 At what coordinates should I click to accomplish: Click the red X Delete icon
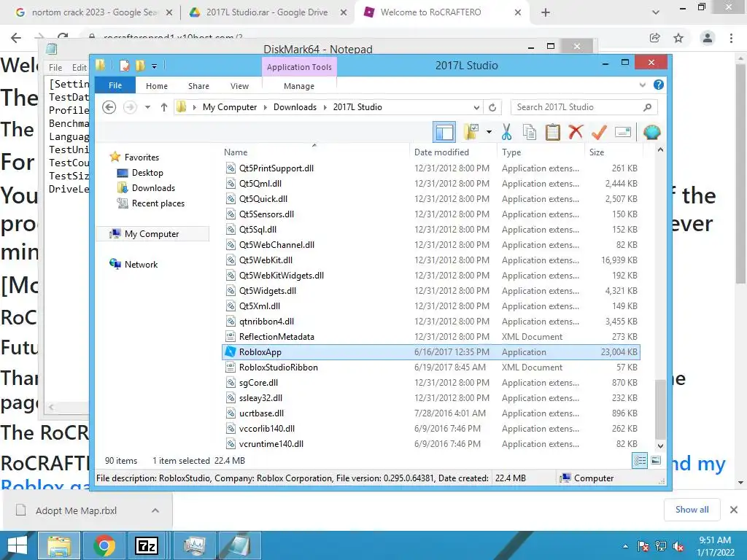576,132
